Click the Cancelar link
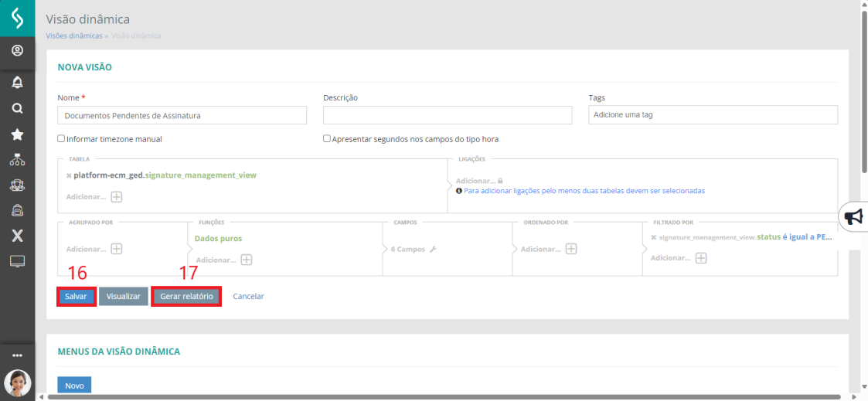868x401 pixels. tap(249, 296)
